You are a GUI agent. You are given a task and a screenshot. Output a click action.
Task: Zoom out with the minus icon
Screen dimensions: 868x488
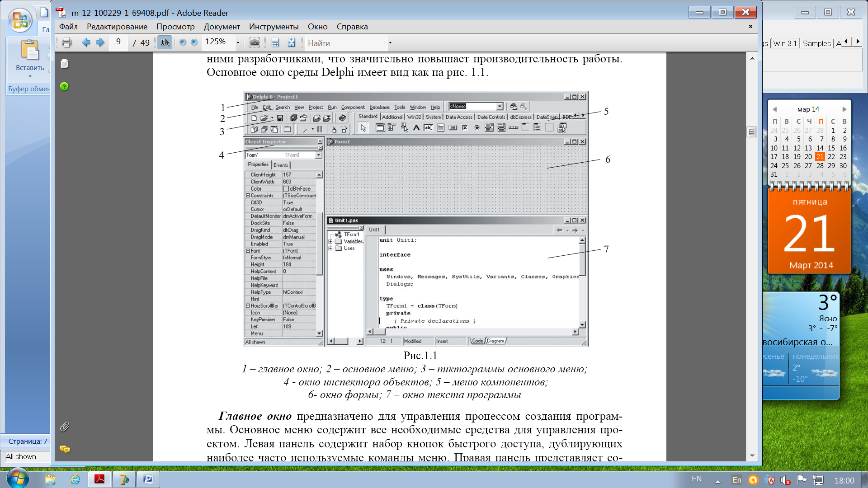coord(183,42)
